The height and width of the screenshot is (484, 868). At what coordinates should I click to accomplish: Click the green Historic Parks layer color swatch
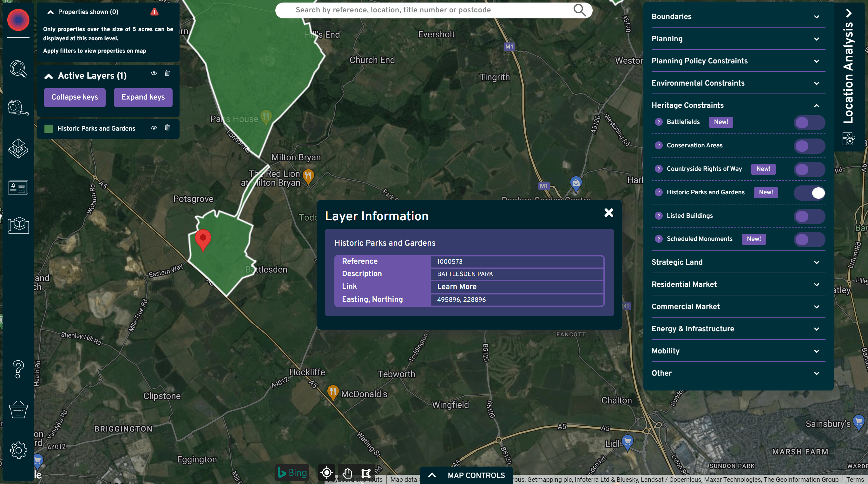pyautogui.click(x=49, y=129)
